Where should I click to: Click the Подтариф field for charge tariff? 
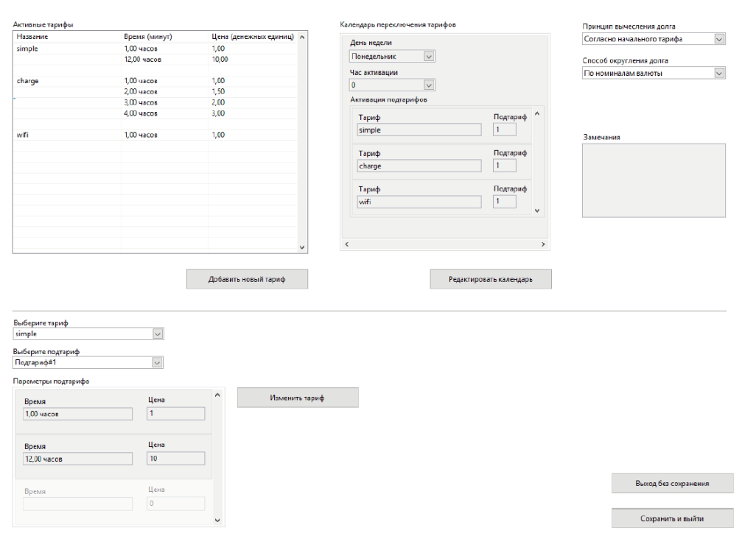pos(504,166)
